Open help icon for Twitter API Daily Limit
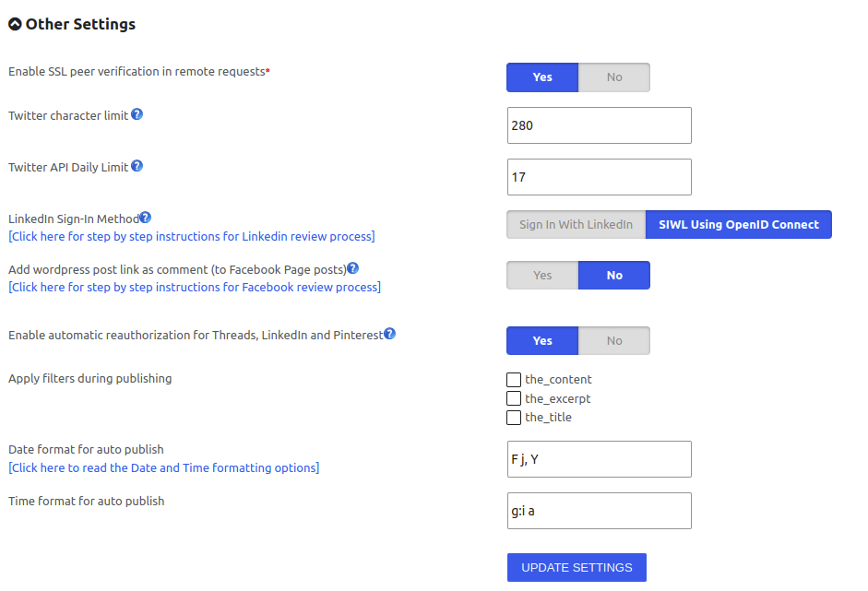The image size is (868, 591). coord(137,165)
